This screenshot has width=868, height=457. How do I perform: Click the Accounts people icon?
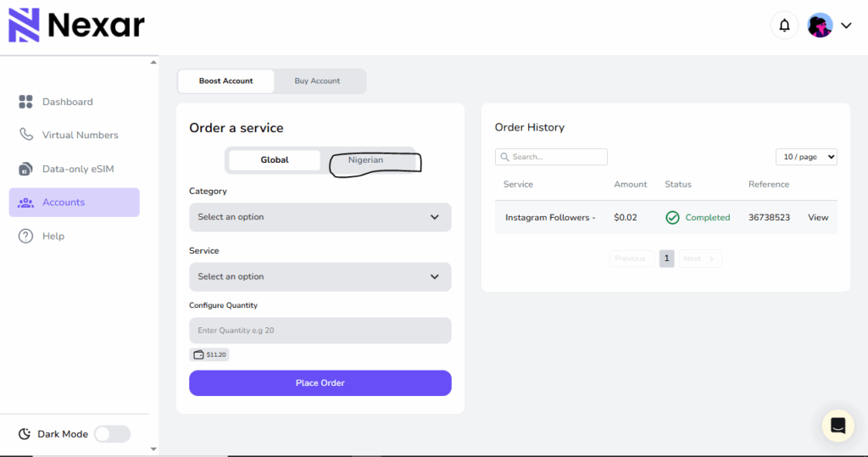click(25, 202)
